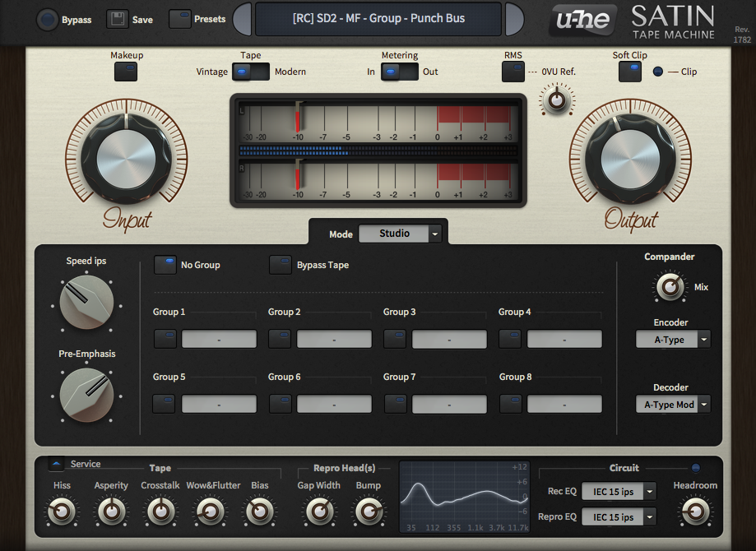Click the Group 1 name field

pyautogui.click(x=219, y=340)
